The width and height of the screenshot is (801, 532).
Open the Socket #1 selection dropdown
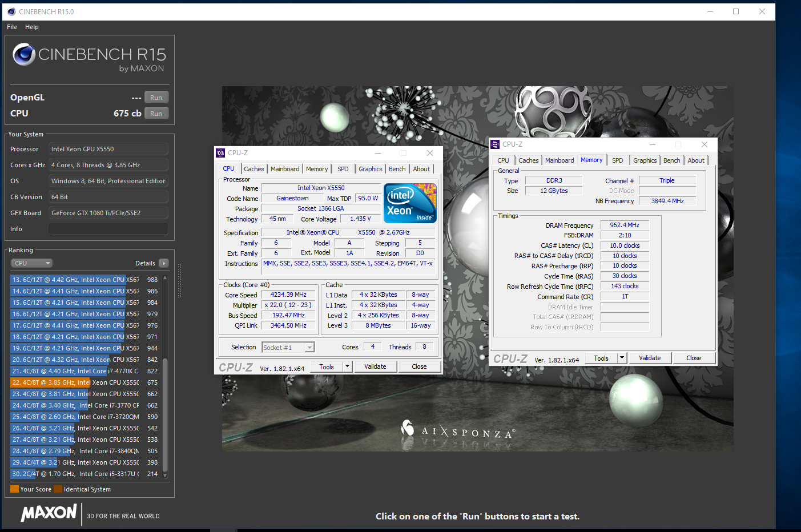coord(288,348)
